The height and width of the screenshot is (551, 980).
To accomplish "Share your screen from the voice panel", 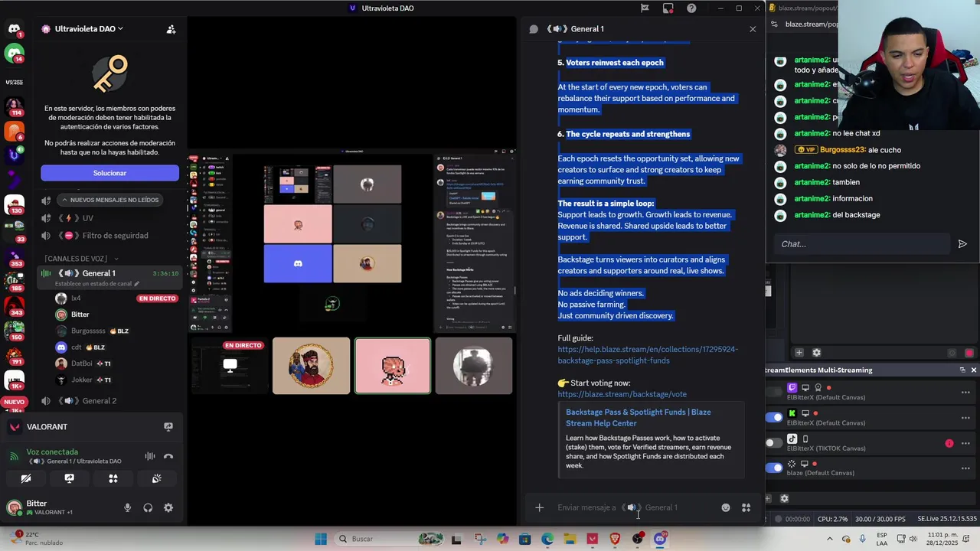I will pyautogui.click(x=70, y=478).
